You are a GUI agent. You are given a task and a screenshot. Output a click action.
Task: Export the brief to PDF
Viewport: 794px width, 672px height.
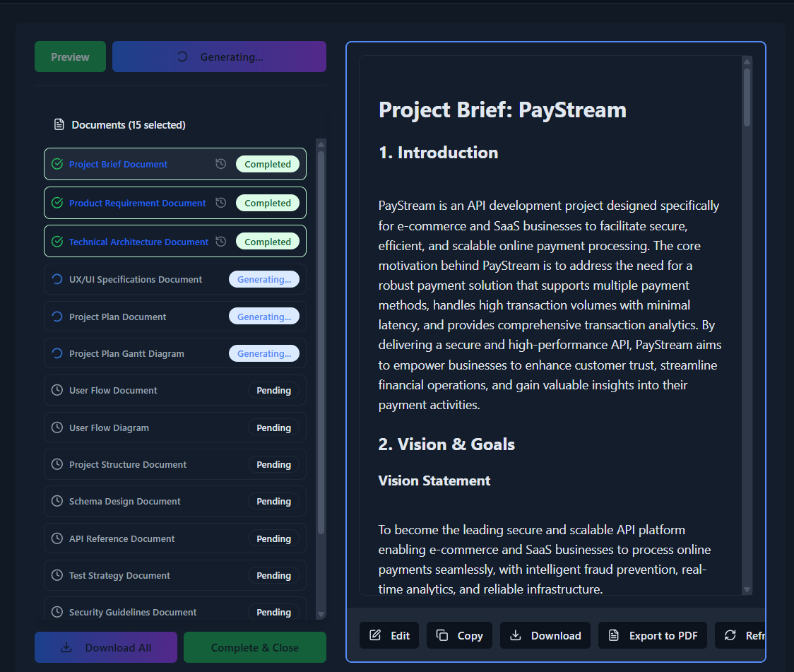click(x=653, y=635)
